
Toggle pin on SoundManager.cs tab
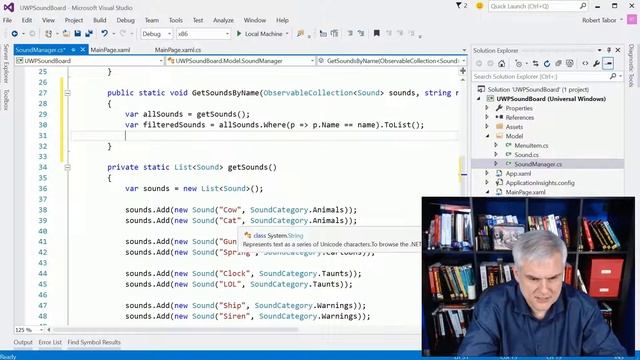tap(73, 50)
